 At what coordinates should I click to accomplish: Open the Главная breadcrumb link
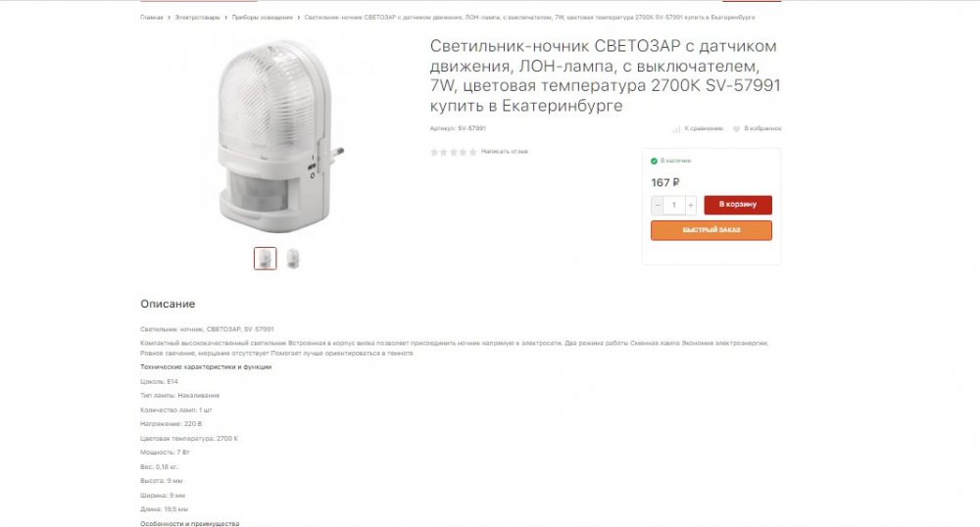click(x=151, y=18)
